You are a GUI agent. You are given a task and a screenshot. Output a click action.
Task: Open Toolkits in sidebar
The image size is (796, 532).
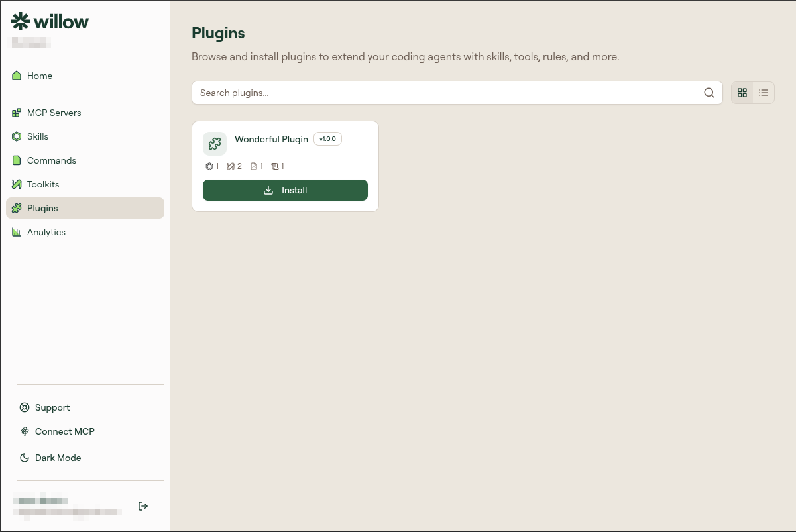click(85, 184)
